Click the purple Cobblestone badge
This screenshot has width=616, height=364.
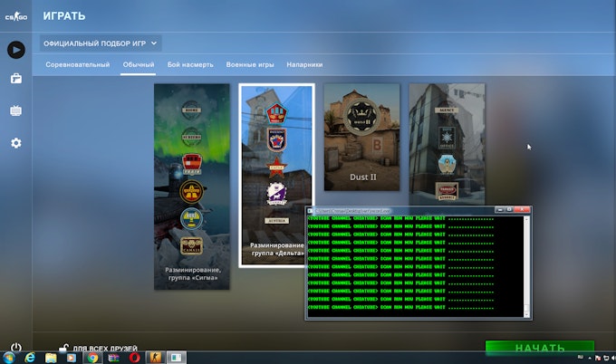click(x=276, y=193)
